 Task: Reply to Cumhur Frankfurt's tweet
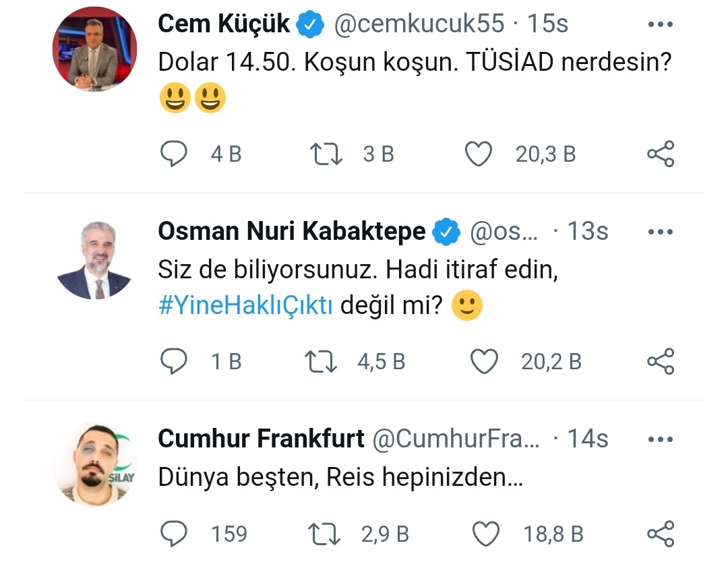174,534
